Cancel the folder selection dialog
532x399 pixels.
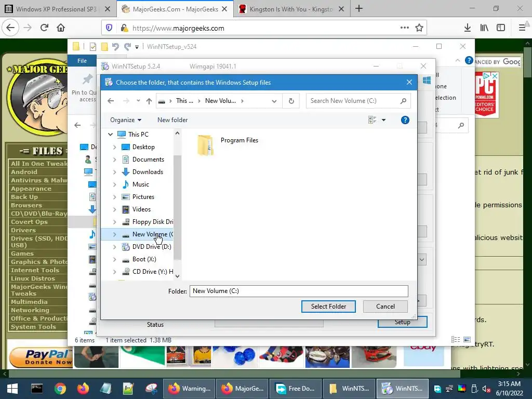click(x=385, y=307)
